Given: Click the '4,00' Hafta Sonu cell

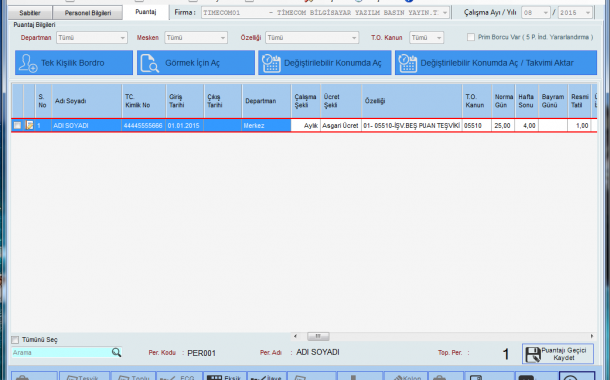Looking at the screenshot, I should click(527, 126).
